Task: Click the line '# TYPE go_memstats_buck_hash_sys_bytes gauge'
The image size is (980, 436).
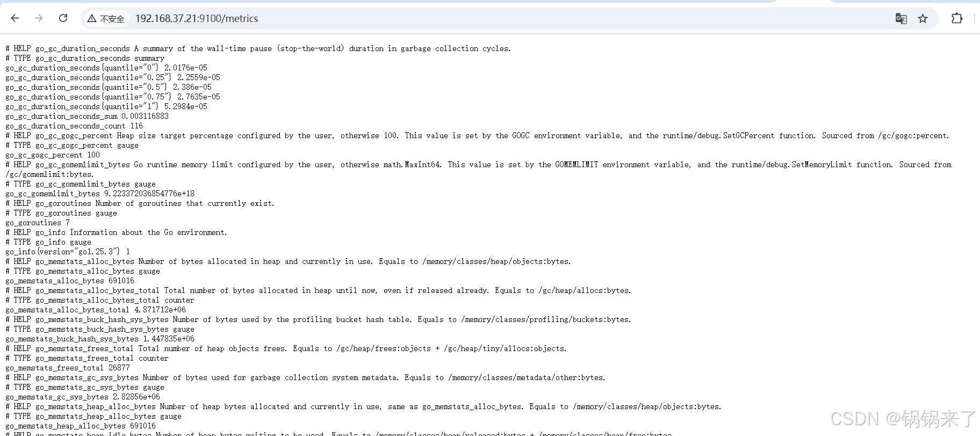Action: click(100, 329)
